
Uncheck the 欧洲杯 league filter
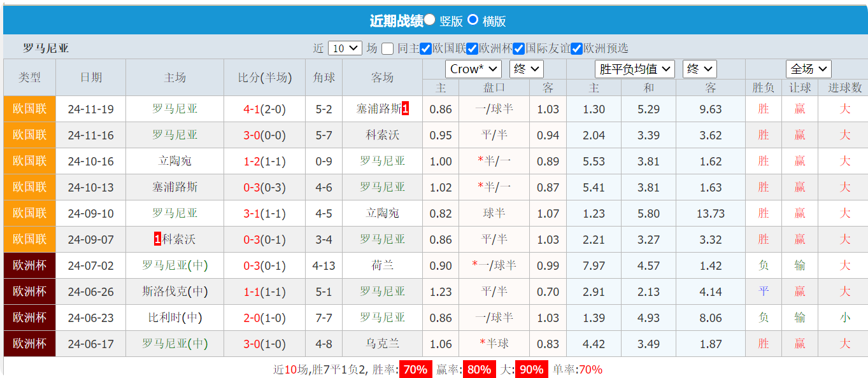point(472,48)
